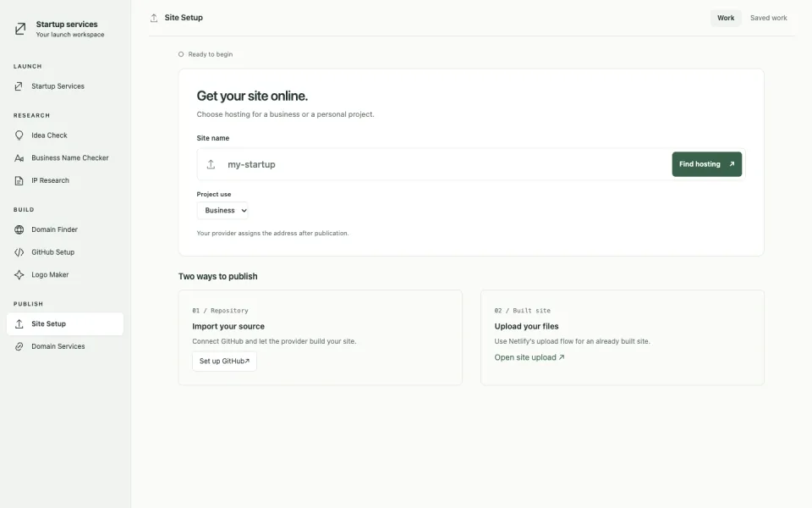This screenshot has height=508, width=812.
Task: Click the Business Name Checker letters icon
Action: tap(19, 158)
